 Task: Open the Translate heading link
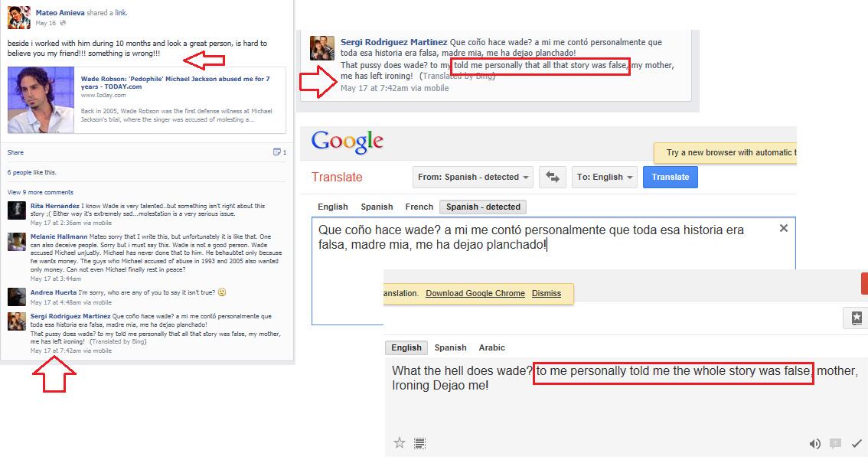click(337, 177)
